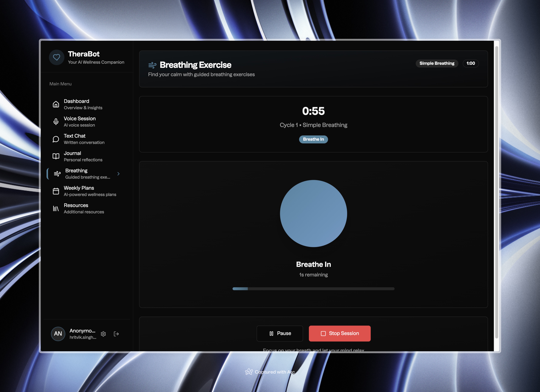Open Dashboard via the home icon
540x392 pixels.
tap(56, 104)
